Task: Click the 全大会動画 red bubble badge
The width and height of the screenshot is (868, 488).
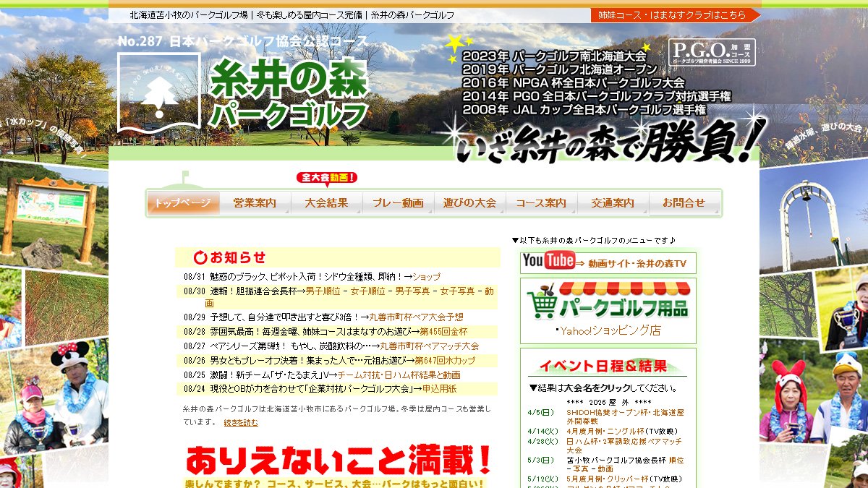Action: point(327,178)
